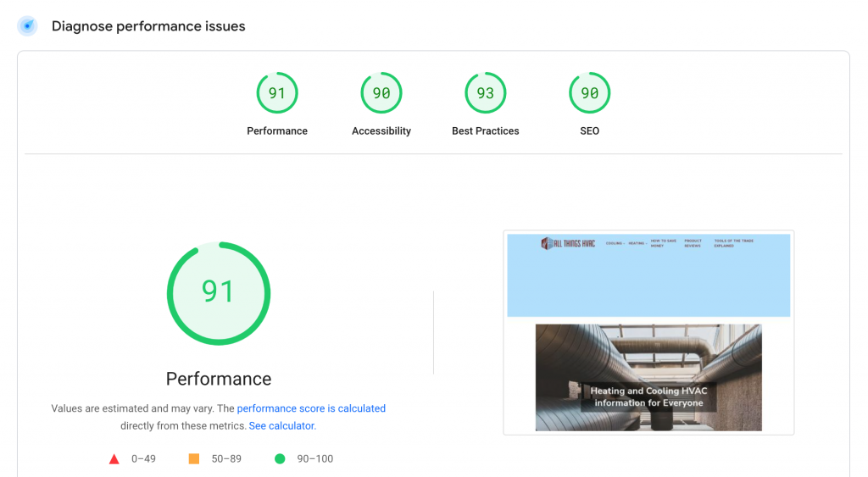Screen dimensions: 868x477
Task: Click the light blue banner area in the preview
Action: click(648, 288)
